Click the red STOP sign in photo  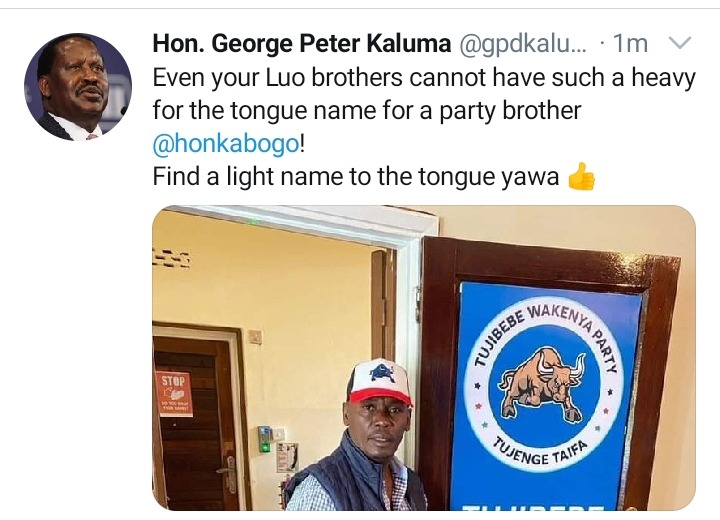tap(174, 394)
